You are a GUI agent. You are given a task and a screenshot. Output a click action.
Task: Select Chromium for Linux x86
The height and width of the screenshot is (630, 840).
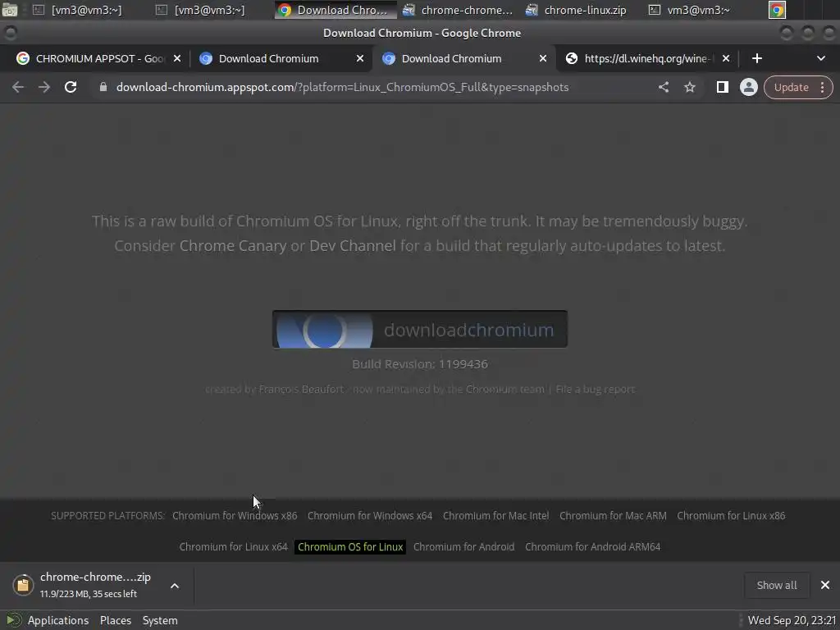tap(731, 516)
